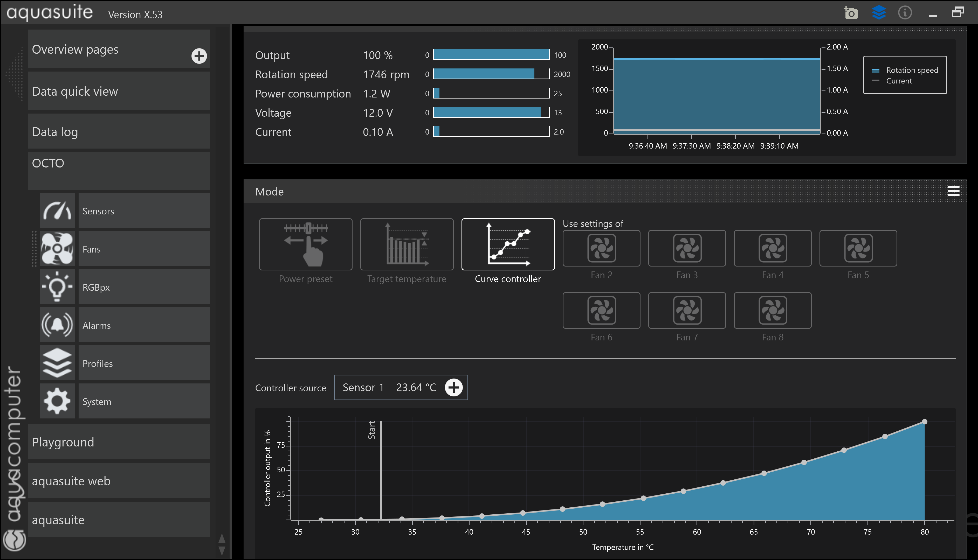Open the Alarms bell icon
The height and width of the screenshot is (560, 978).
[x=57, y=325]
